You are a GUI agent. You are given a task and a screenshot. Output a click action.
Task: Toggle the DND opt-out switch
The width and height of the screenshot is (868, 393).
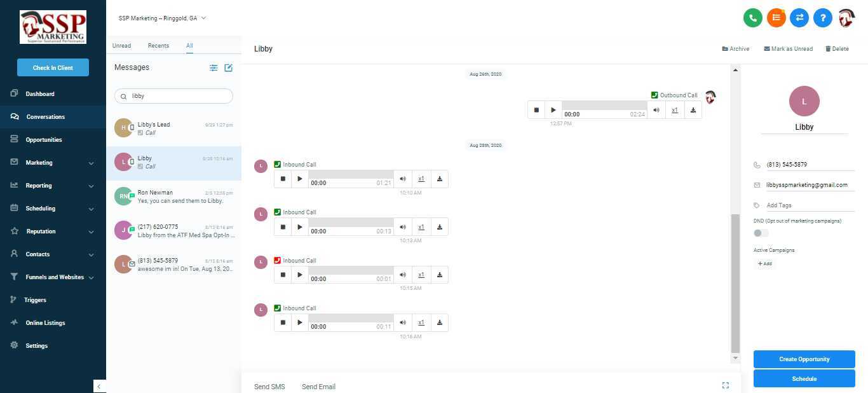(x=761, y=233)
